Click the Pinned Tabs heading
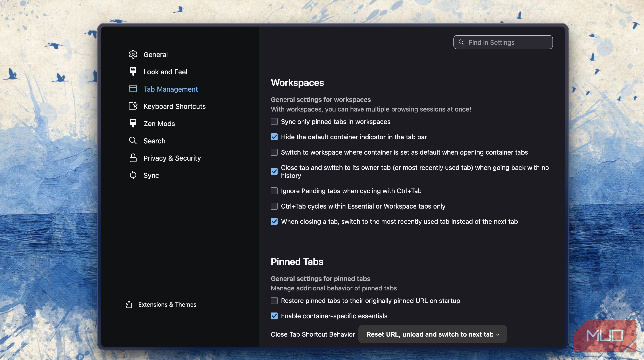Image resolution: width=644 pixels, height=360 pixels. click(297, 262)
